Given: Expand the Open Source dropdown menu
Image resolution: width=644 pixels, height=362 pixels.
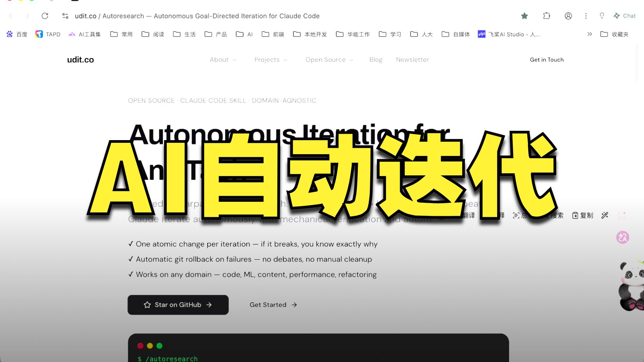Looking at the screenshot, I should (x=329, y=60).
